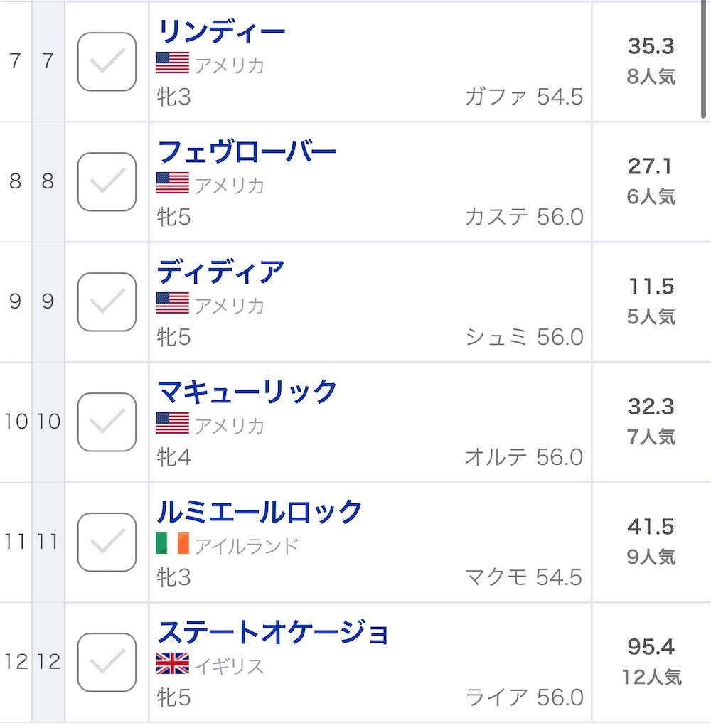The image size is (711, 728).
Task: Check the selection box for ディディア
Action: (106, 302)
